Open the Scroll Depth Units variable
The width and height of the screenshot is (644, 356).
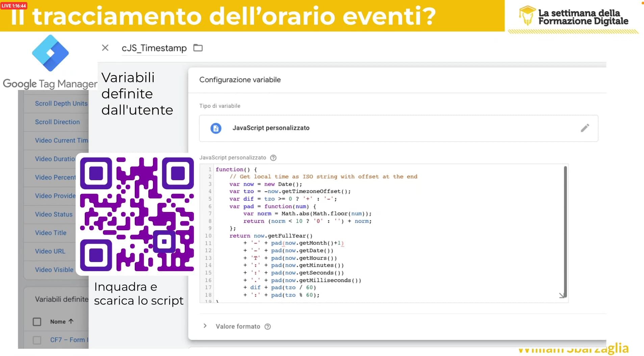(61, 103)
